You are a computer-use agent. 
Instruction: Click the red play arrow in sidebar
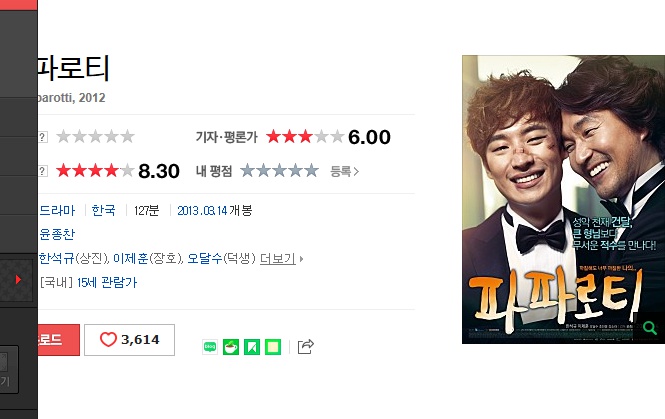[18, 279]
